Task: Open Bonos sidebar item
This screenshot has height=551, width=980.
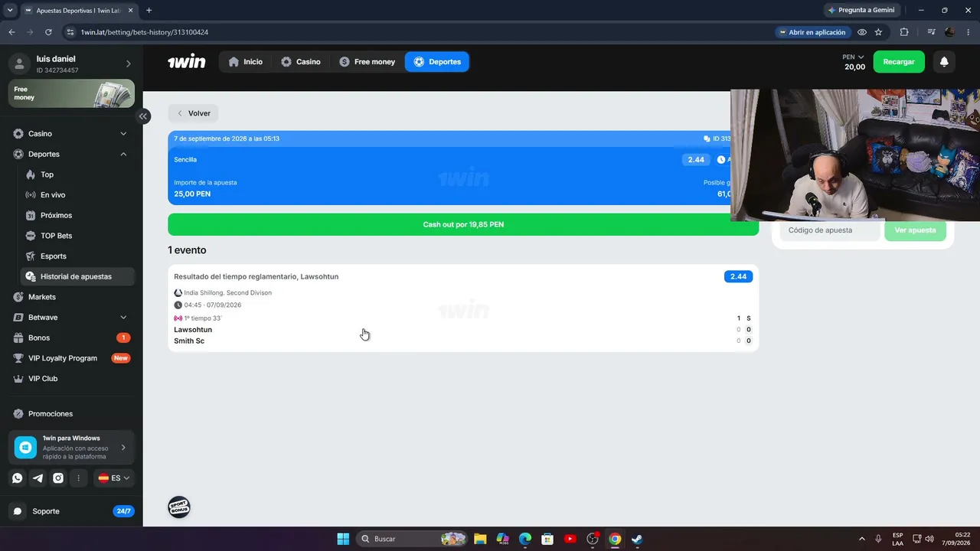Action: click(71, 337)
